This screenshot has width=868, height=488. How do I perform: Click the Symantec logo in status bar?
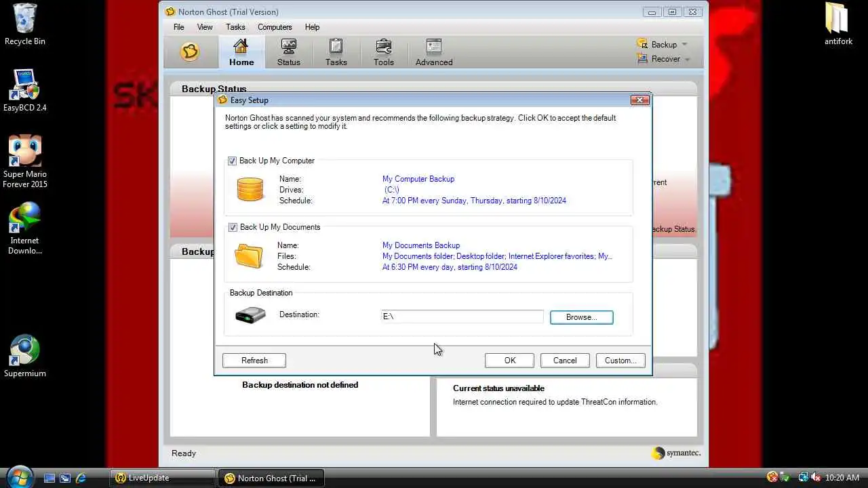[676, 453]
